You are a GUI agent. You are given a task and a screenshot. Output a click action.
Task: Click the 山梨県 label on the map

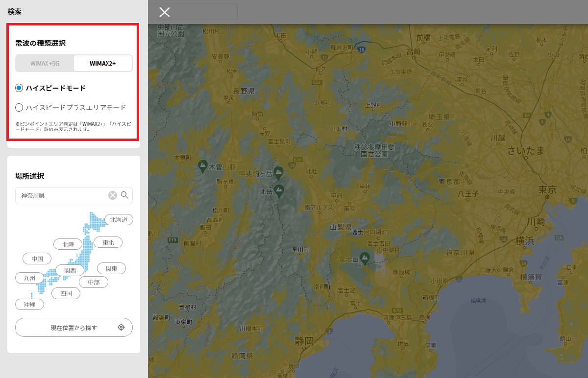tap(341, 227)
